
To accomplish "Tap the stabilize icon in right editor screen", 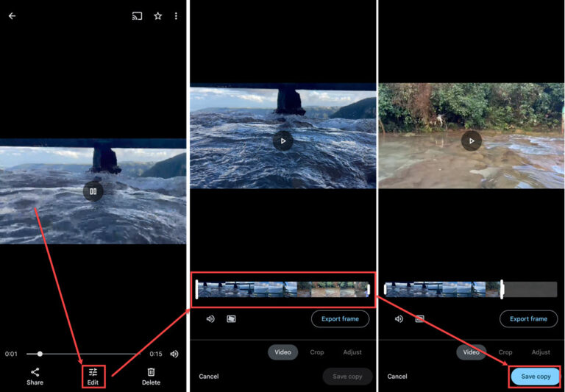I will (419, 319).
